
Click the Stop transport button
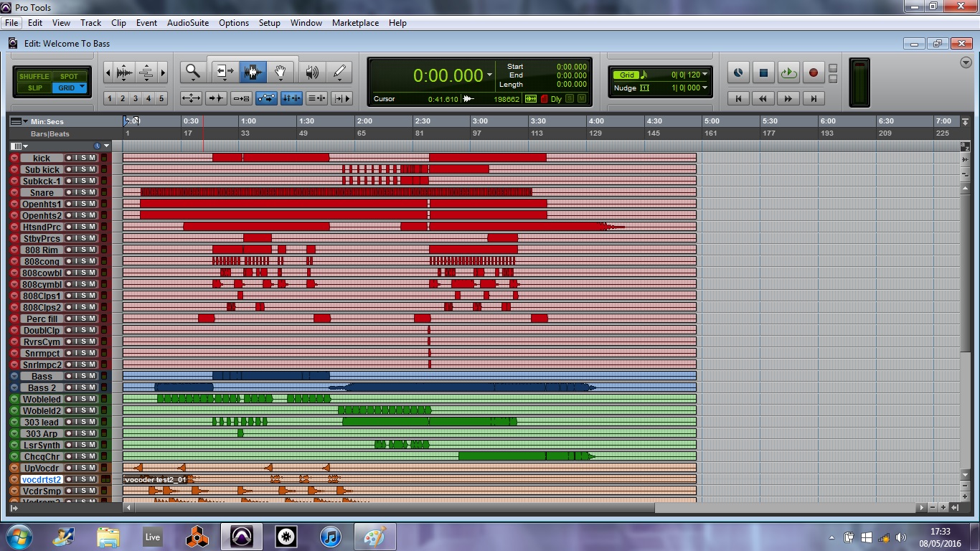[x=763, y=72]
